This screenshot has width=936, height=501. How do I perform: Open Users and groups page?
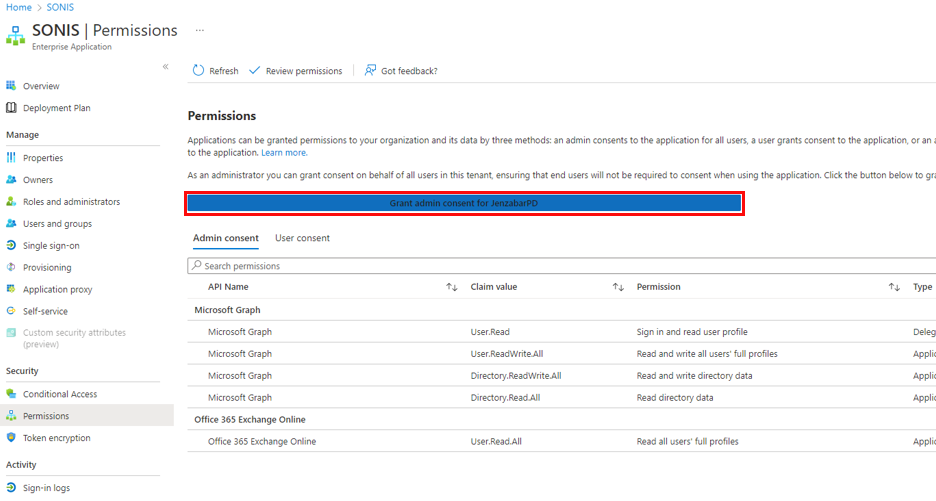[x=57, y=224]
